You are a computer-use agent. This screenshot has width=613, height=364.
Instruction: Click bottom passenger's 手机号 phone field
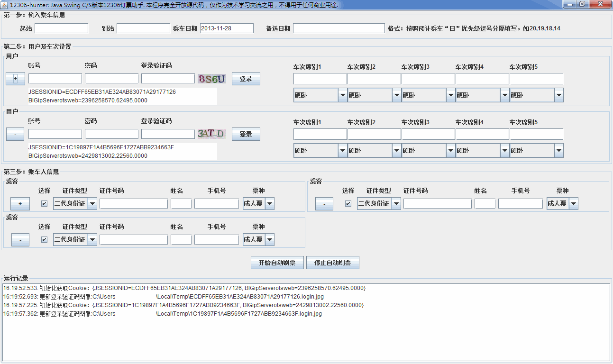[217, 240]
